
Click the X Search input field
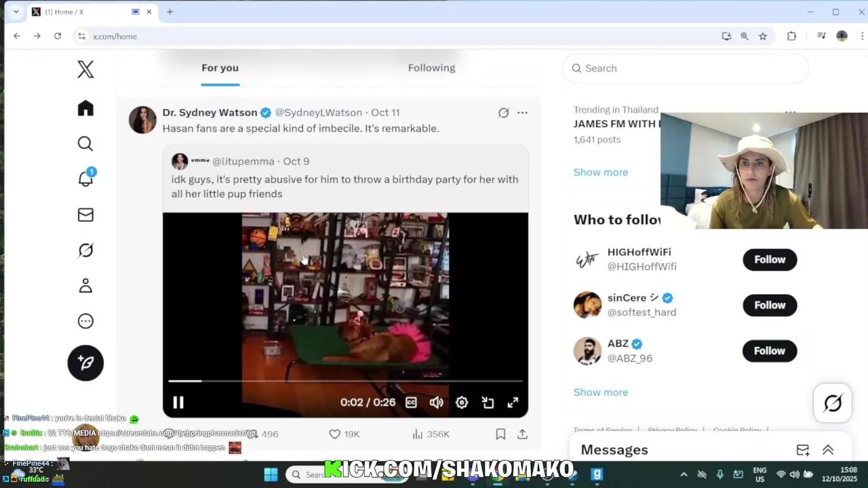pos(685,68)
